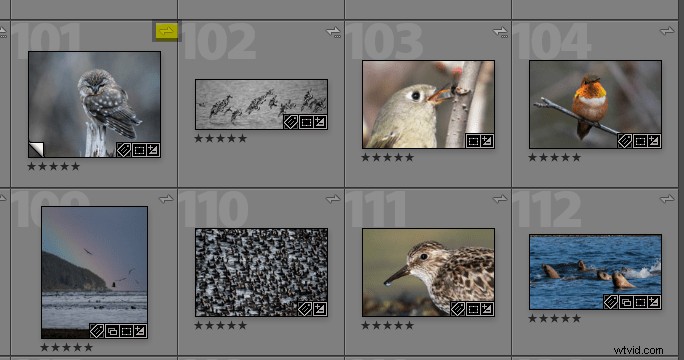Click the crop badge on sea lions photo 112
Screen dimensions: 684x360
pos(640,302)
